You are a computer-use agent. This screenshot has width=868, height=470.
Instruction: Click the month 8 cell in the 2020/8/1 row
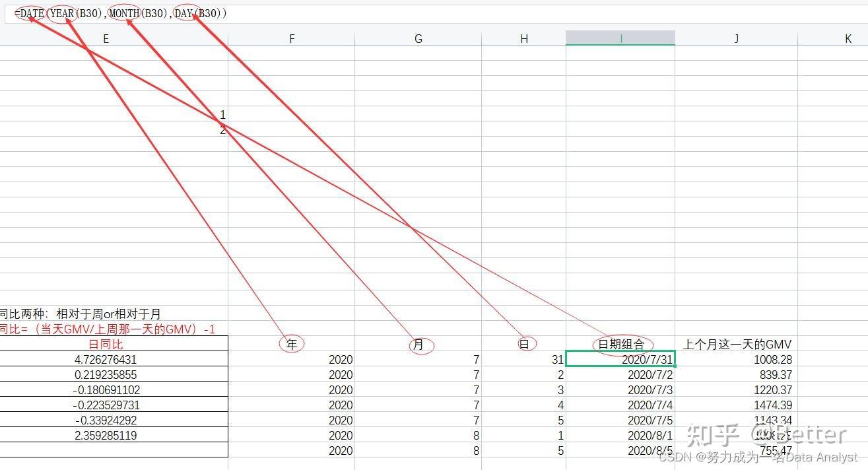(x=418, y=435)
